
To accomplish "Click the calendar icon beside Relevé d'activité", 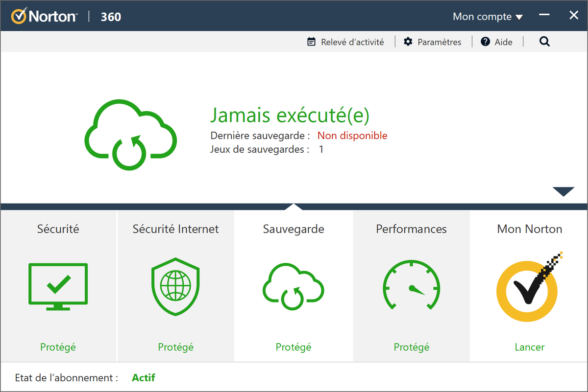I will (311, 42).
